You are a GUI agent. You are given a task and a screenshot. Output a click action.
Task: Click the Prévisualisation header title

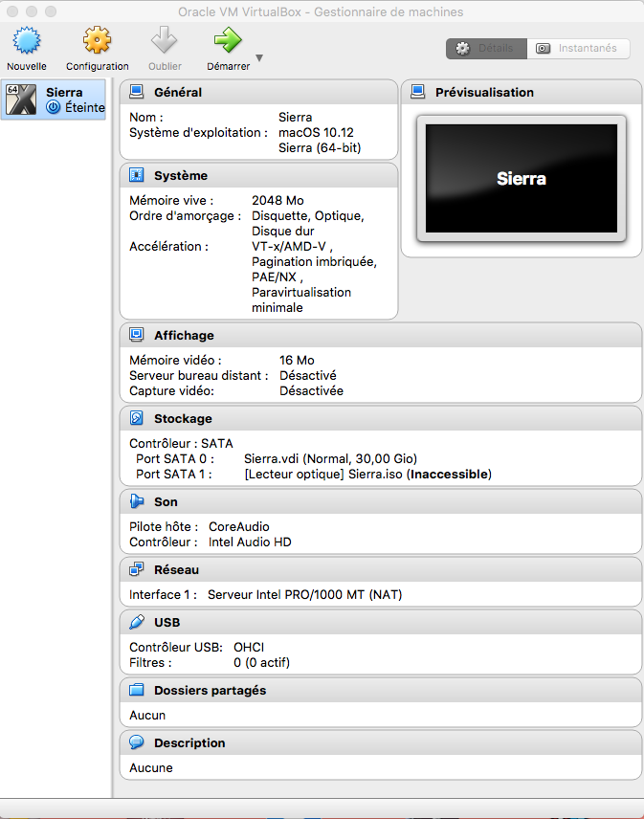point(484,93)
